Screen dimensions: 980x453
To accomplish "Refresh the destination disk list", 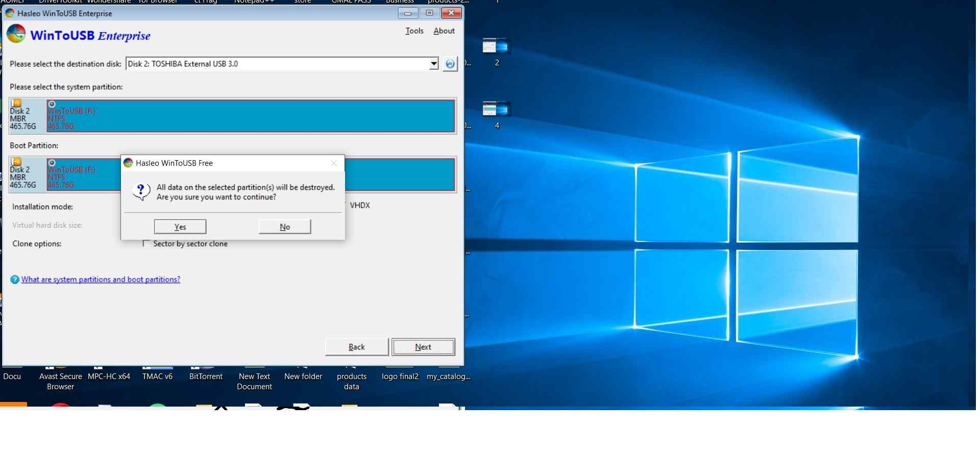I will tap(450, 64).
